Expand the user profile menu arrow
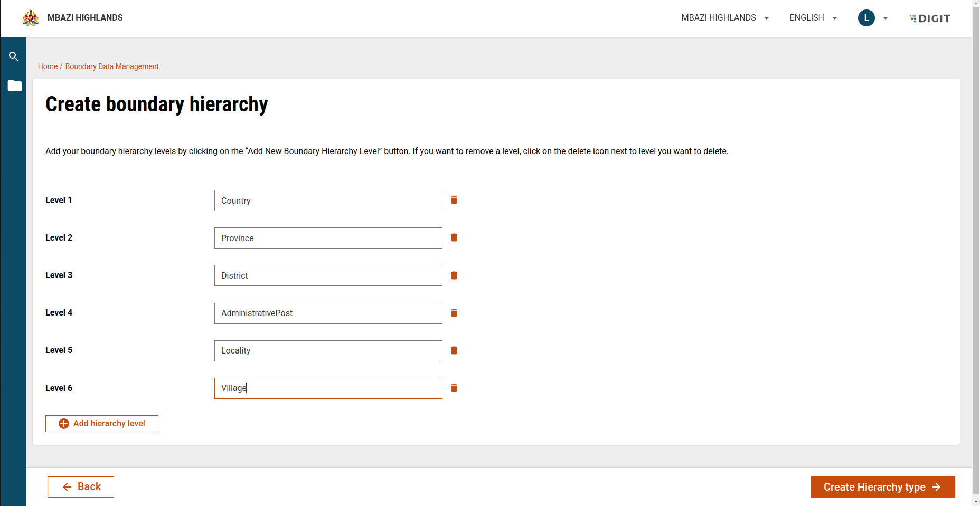Viewport: 980px width, 506px height. 885,18
